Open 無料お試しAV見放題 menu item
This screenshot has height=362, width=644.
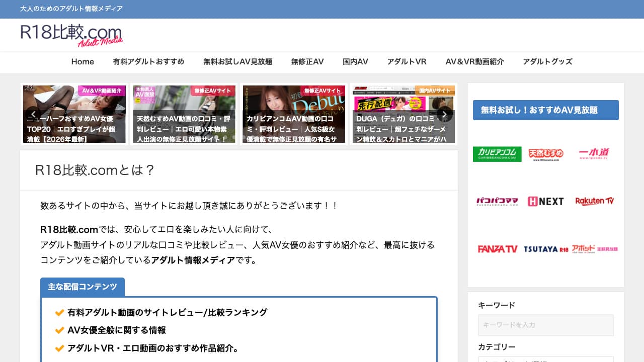(238, 62)
